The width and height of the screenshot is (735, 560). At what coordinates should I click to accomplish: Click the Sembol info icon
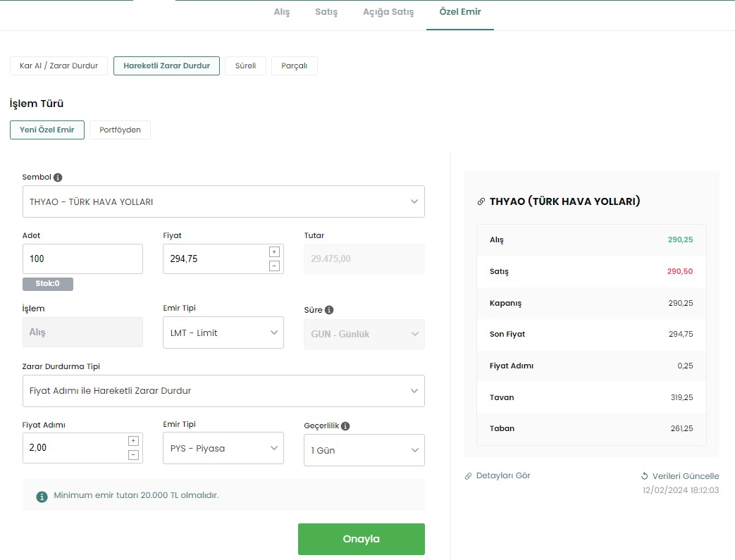pyautogui.click(x=58, y=178)
